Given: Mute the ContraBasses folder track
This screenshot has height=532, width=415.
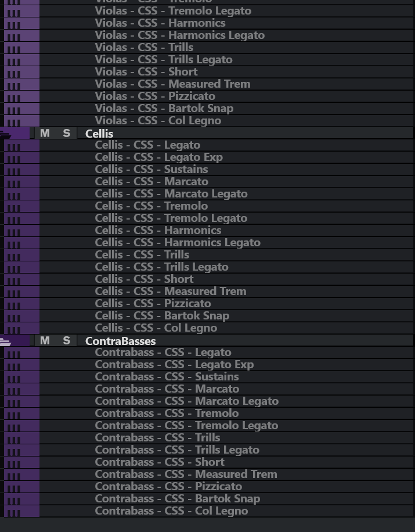Looking at the screenshot, I should click(45, 340).
